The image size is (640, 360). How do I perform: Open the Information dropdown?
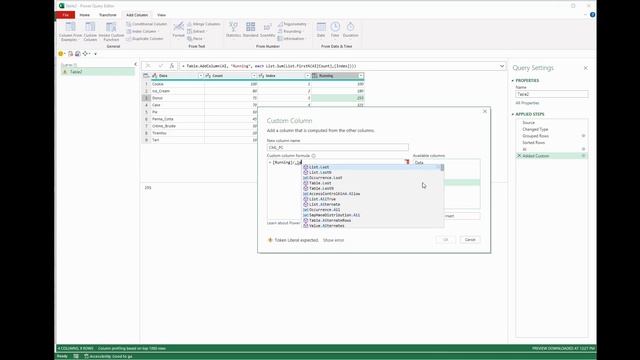(x=291, y=39)
